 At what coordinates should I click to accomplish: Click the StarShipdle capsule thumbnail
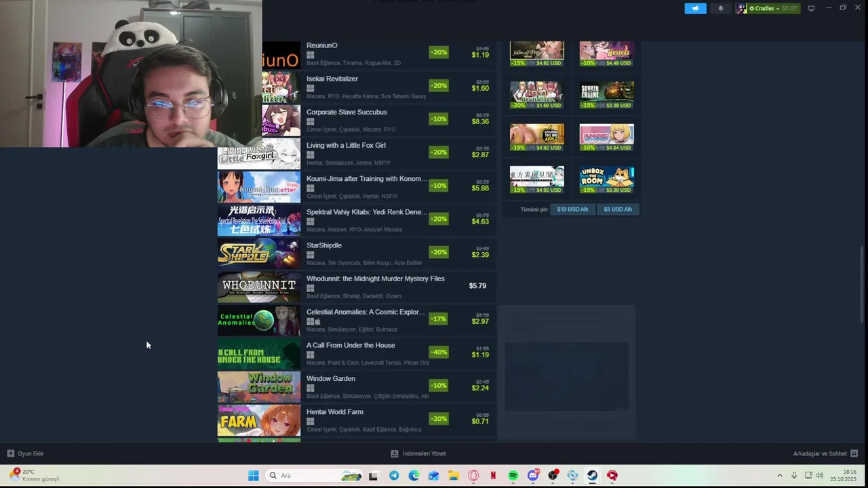258,253
